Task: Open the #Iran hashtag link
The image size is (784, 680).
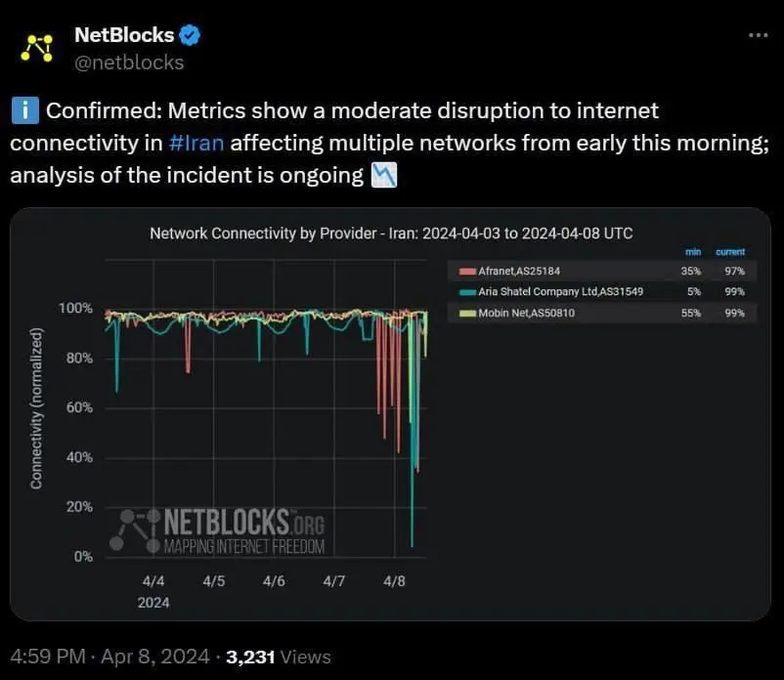Action: (x=196, y=144)
